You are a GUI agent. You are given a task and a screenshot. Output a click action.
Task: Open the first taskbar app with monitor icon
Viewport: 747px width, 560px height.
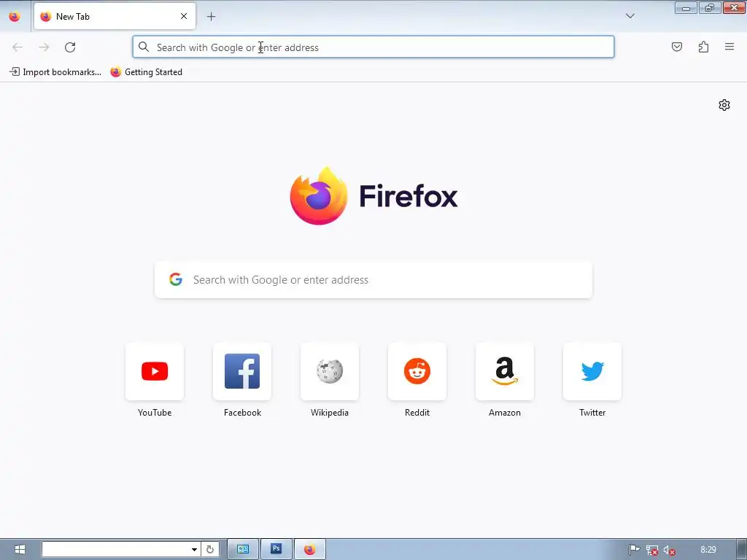click(x=243, y=550)
